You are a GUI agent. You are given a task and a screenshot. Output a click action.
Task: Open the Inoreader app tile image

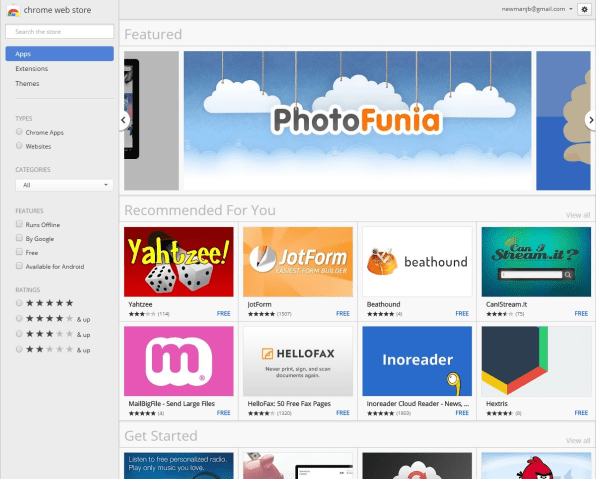pyautogui.click(x=417, y=361)
